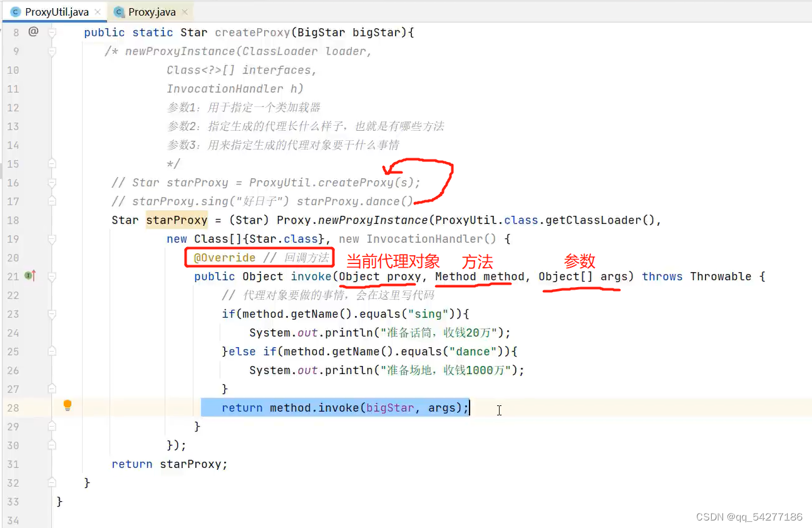Click the createProxy method name on line 8
The width and height of the screenshot is (812, 528).
coord(252,33)
